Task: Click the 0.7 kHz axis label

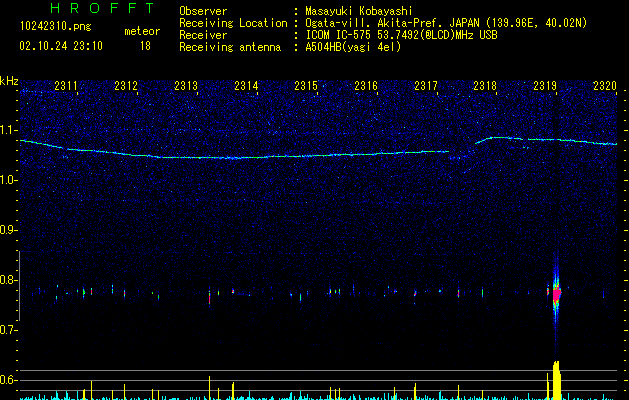Action: click(8, 330)
